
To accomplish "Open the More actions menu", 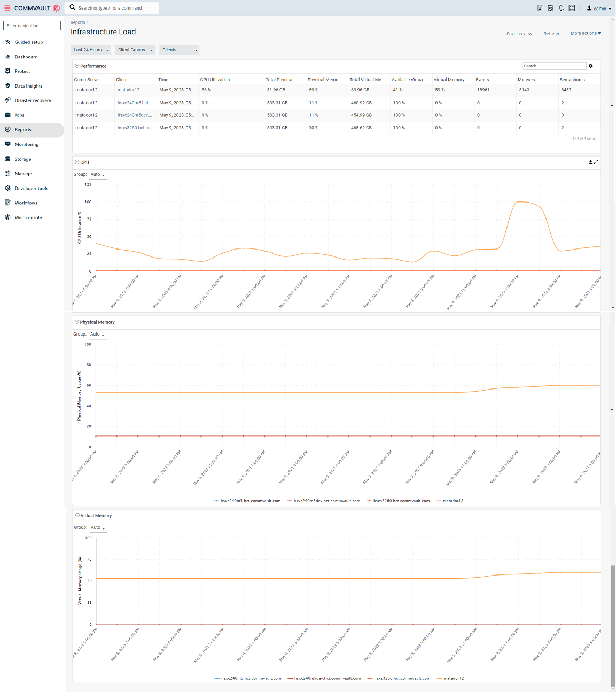I will click(585, 33).
